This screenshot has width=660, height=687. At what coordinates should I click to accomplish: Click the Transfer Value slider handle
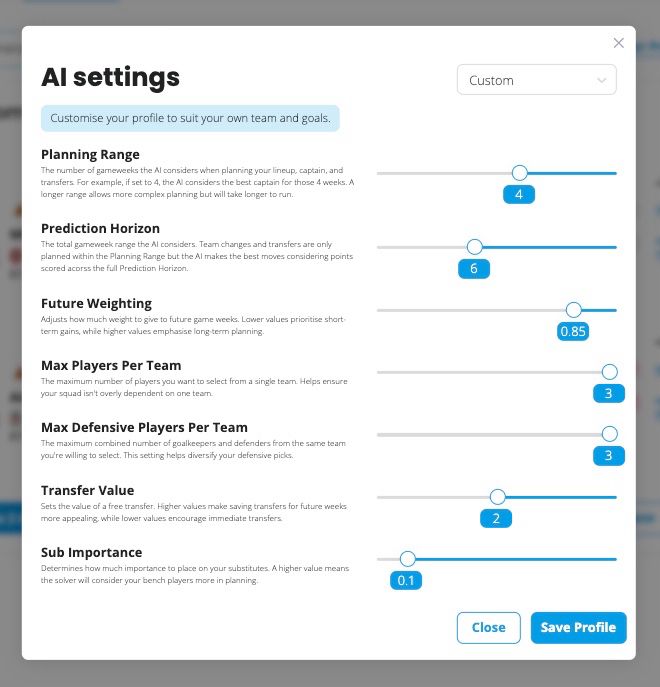click(x=497, y=497)
